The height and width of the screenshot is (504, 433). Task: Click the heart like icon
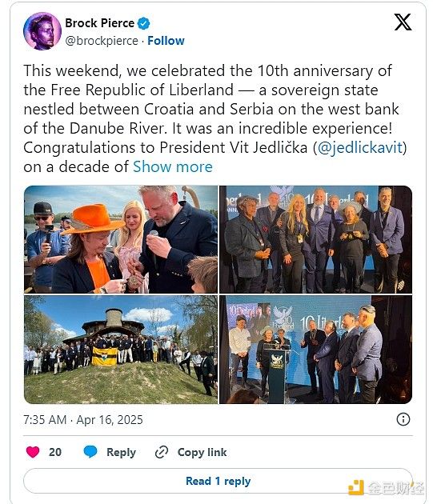[33, 452]
